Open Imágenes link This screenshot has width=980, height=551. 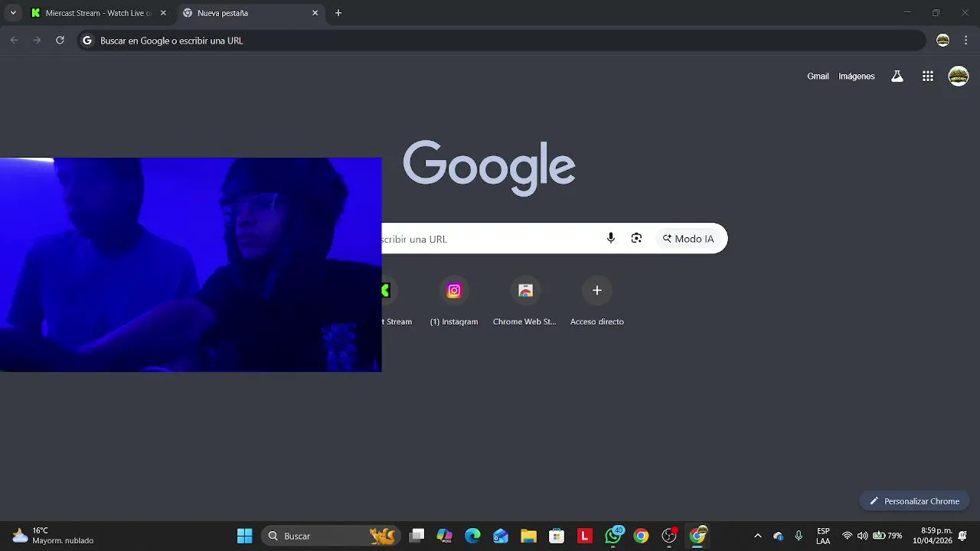(x=856, y=77)
